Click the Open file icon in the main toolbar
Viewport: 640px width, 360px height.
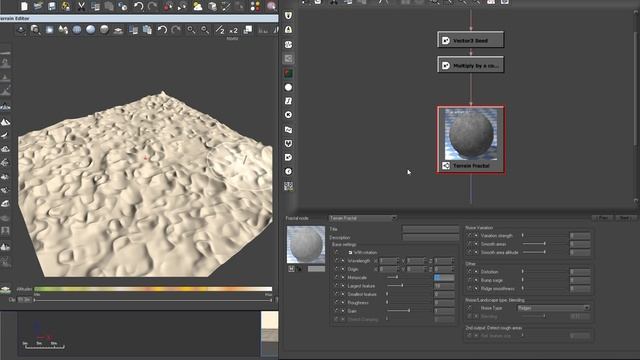tap(38, 6)
